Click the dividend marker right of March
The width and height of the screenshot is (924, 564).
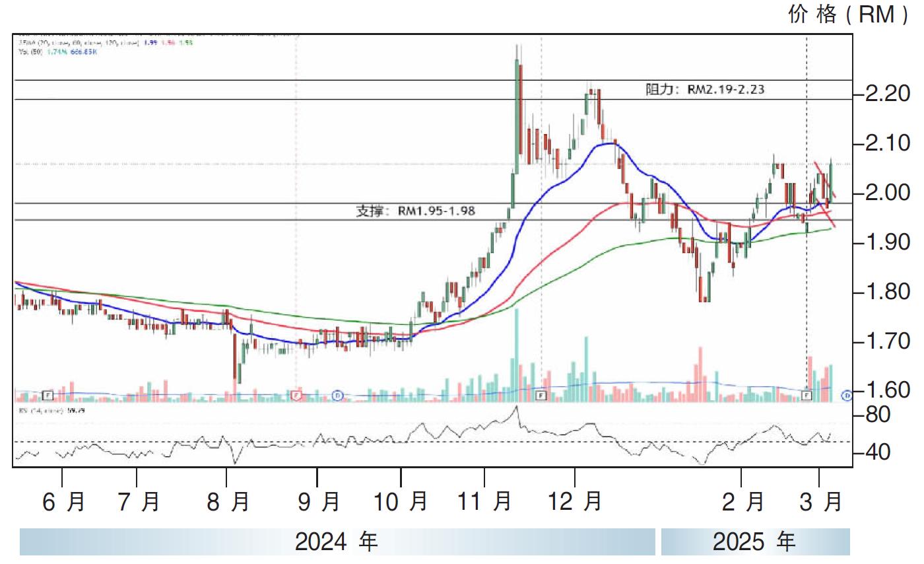tap(847, 395)
